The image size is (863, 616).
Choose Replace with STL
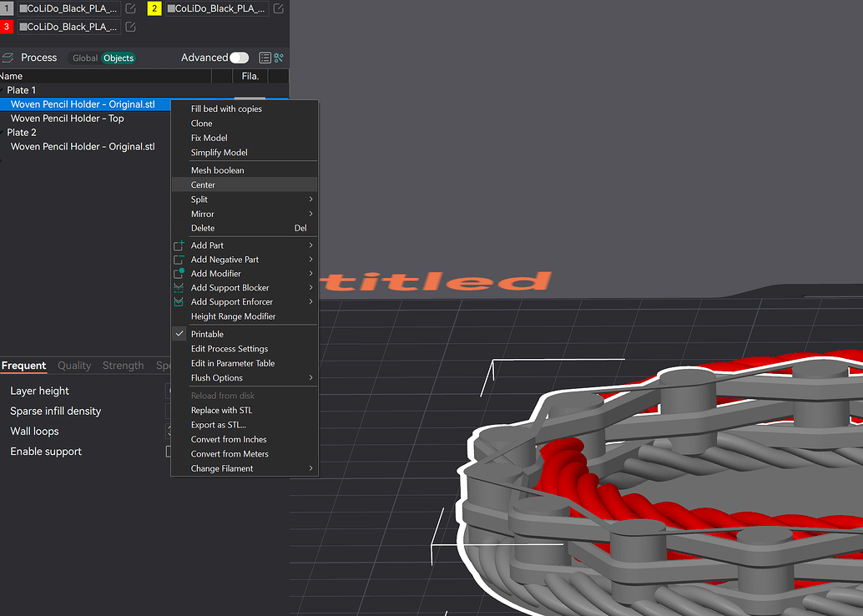tap(245, 410)
